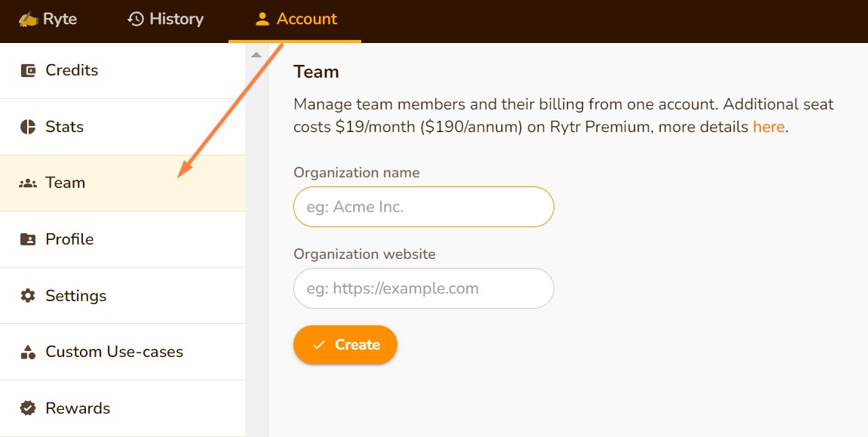Image resolution: width=868 pixels, height=437 pixels.
Task: Open the Rewards sidebar section
Action: (78, 408)
